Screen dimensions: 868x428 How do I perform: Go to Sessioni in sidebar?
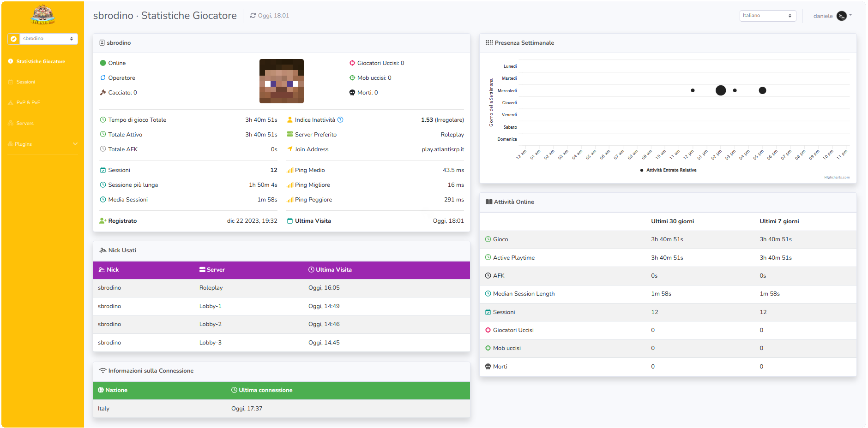pos(25,82)
